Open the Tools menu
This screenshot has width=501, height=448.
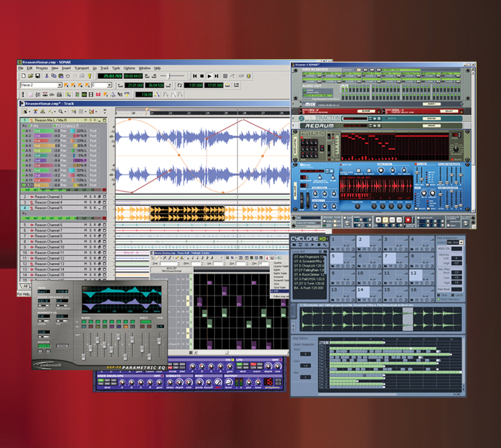pyautogui.click(x=116, y=68)
